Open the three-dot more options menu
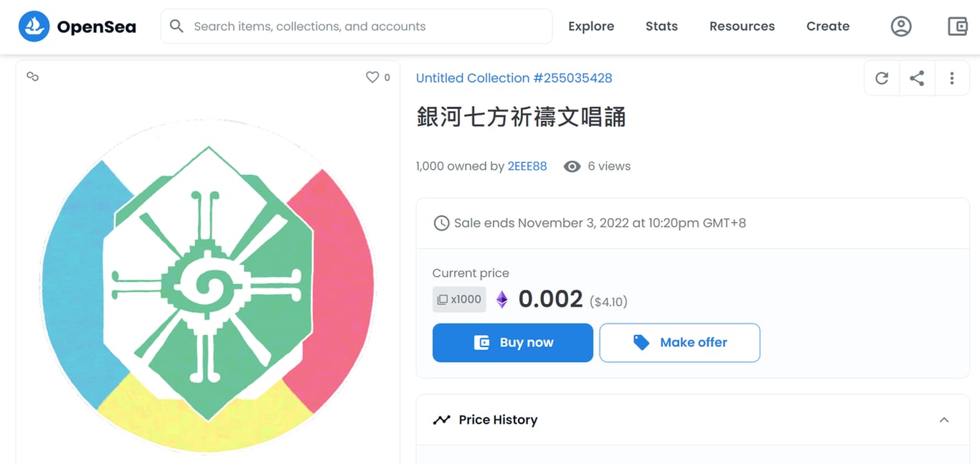 [x=952, y=78]
